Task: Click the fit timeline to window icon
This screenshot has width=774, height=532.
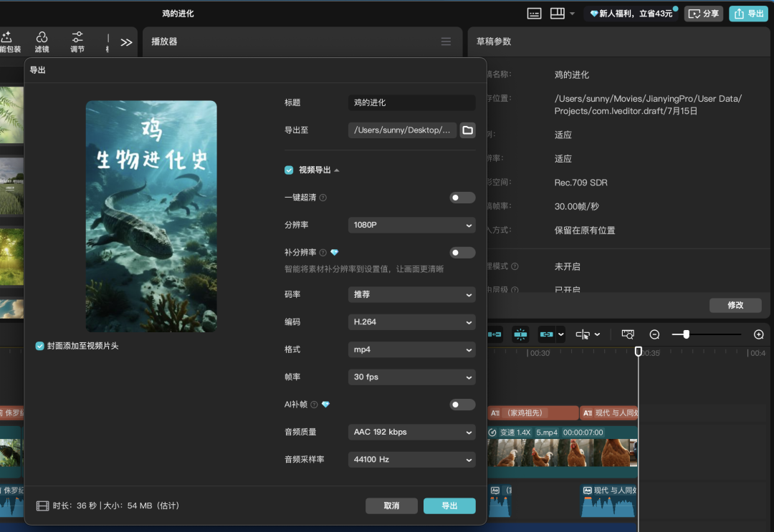Action: [628, 334]
